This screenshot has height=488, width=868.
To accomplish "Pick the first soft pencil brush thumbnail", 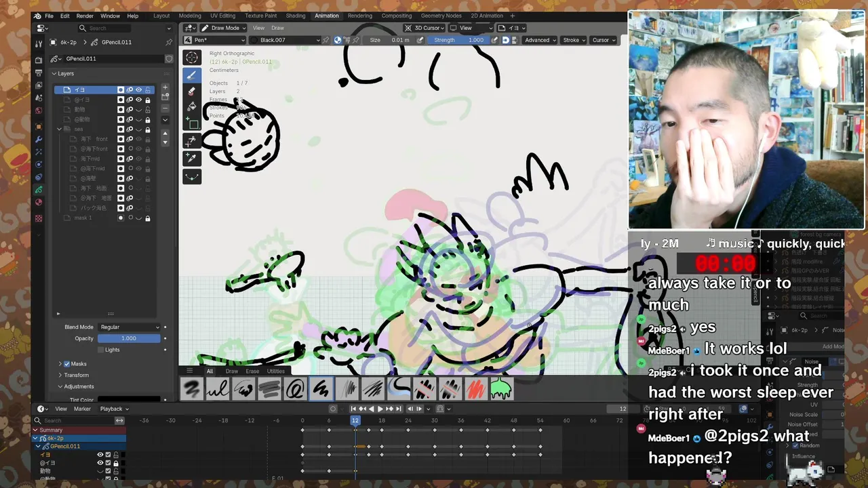I will pyautogui.click(x=192, y=389).
